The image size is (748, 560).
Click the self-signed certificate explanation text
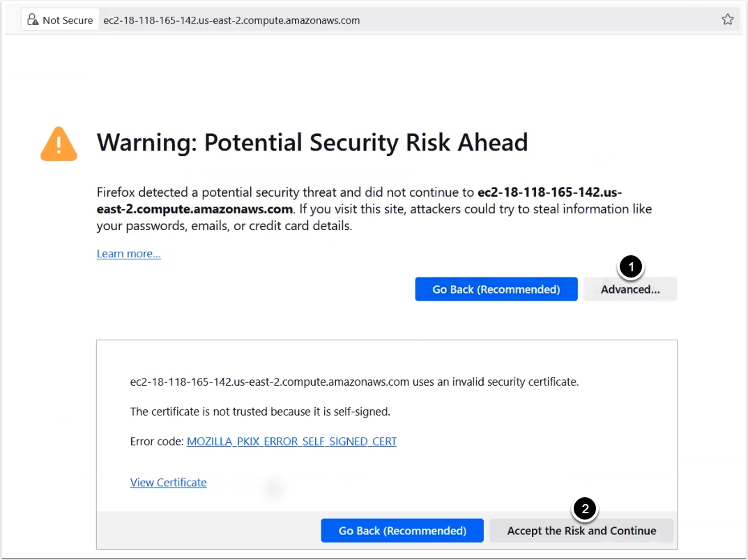260,411
